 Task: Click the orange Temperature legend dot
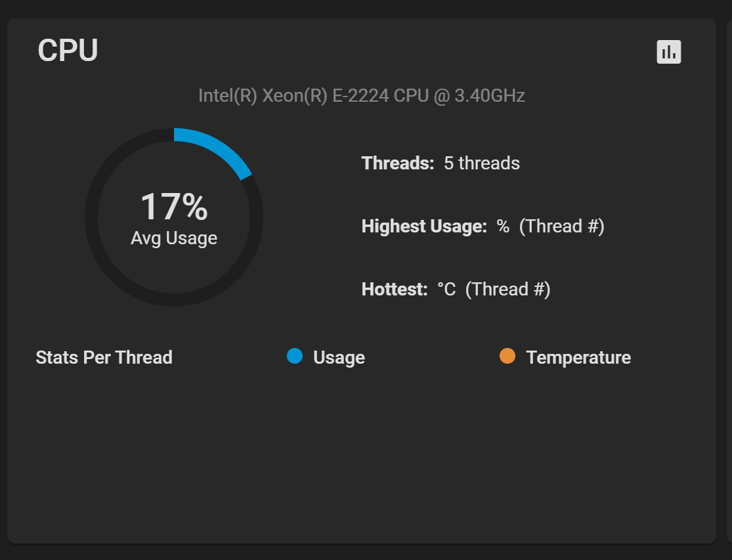click(x=507, y=356)
